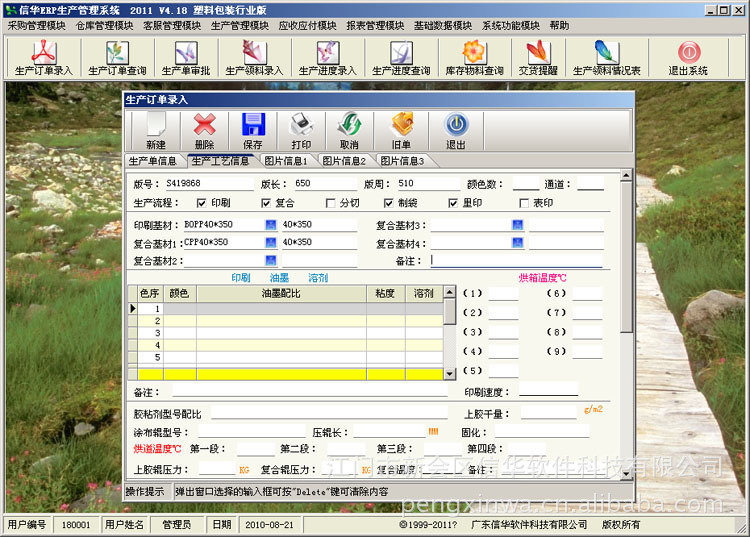Open 生产领料情况表 toolbar icon
The height and width of the screenshot is (537, 750).
coord(607,58)
